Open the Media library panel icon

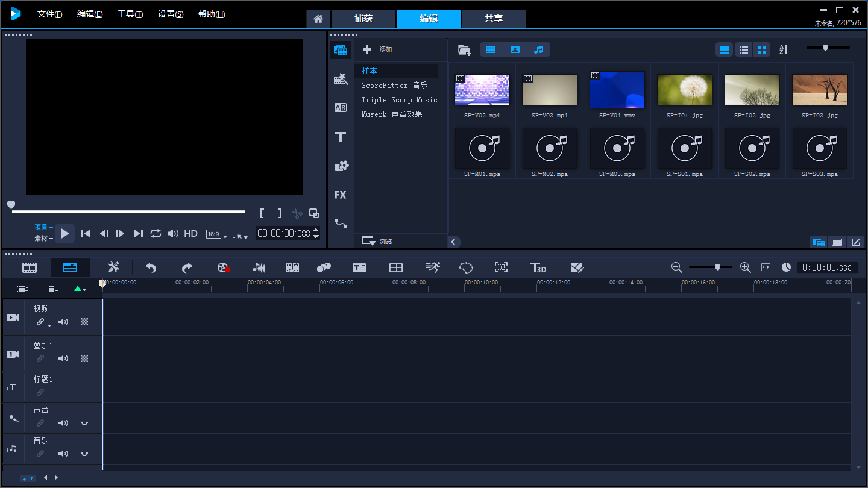[x=341, y=50]
